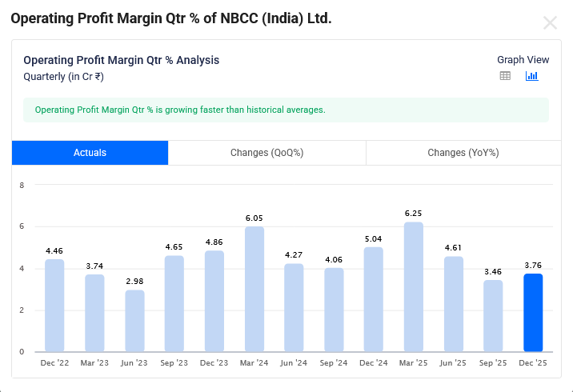Select the Dec '22 bar showing 4.46
Image resolution: width=573 pixels, height=392 pixels.
click(x=54, y=306)
